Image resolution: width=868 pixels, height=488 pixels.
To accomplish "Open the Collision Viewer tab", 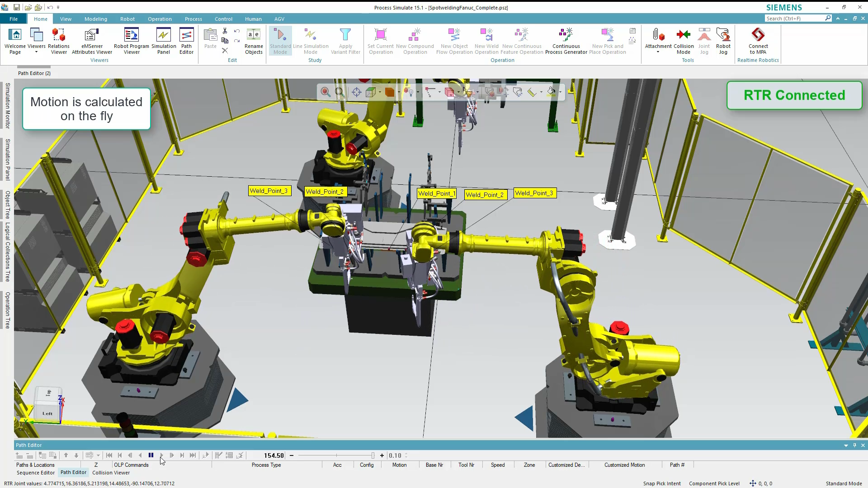I will (x=111, y=473).
